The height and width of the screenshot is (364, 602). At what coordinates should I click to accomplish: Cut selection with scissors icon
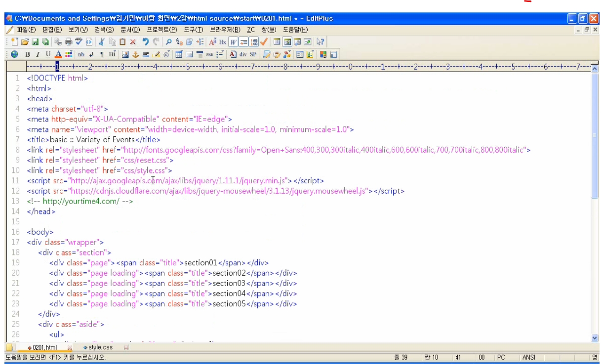click(102, 42)
